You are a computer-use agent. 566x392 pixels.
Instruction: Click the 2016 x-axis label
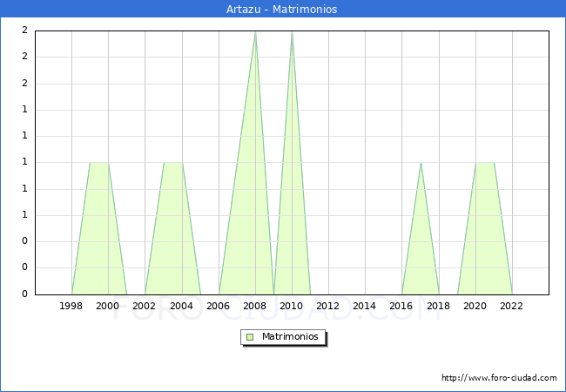click(401, 306)
